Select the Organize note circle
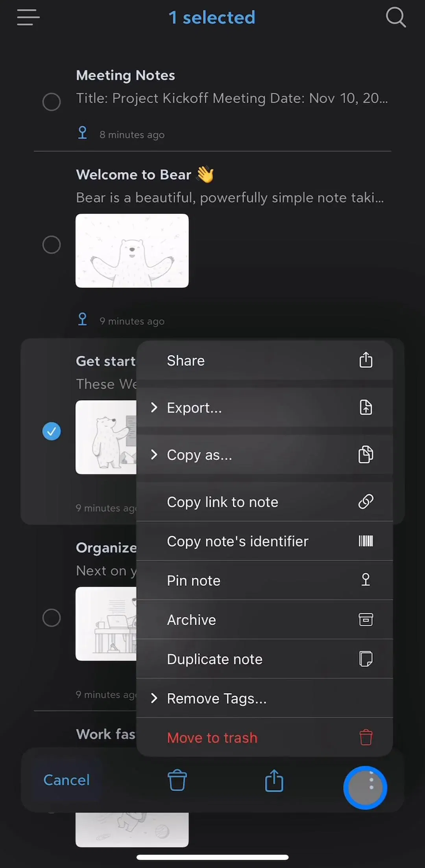 tap(52, 618)
